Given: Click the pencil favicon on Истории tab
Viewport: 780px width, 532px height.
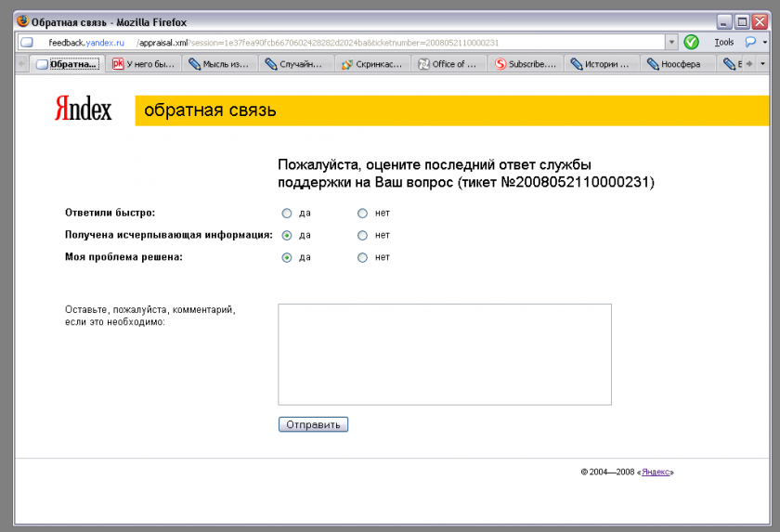Looking at the screenshot, I should pyautogui.click(x=576, y=64).
